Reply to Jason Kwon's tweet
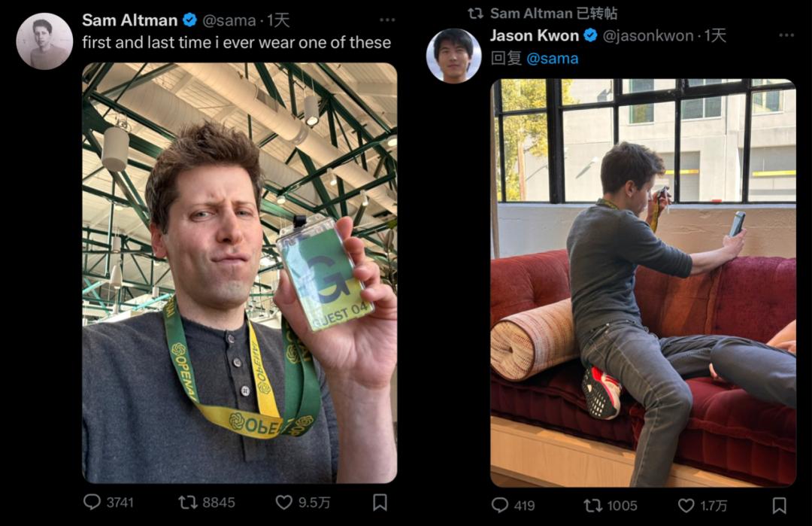812x526 pixels. pos(500,505)
